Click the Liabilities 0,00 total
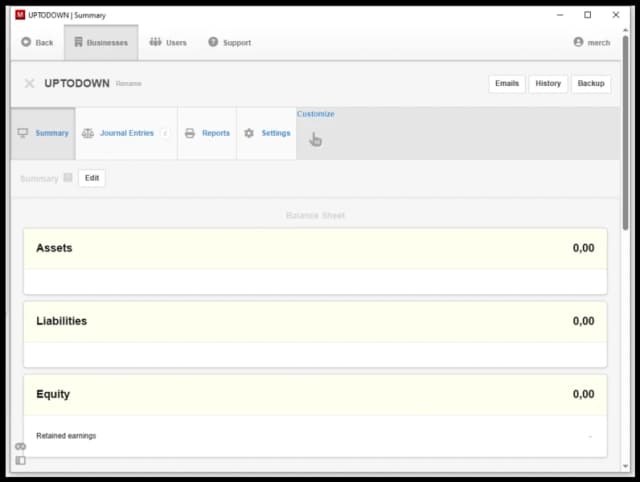 point(583,321)
